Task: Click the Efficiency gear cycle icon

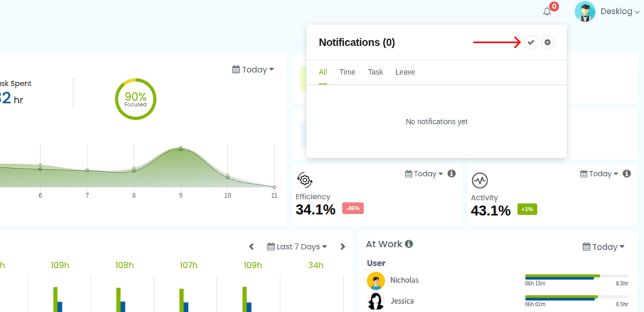Action: tap(304, 180)
